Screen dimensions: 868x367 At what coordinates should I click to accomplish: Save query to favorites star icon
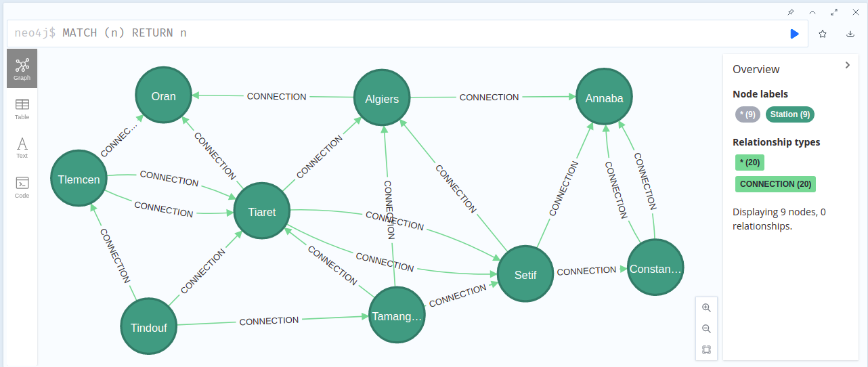coord(823,34)
